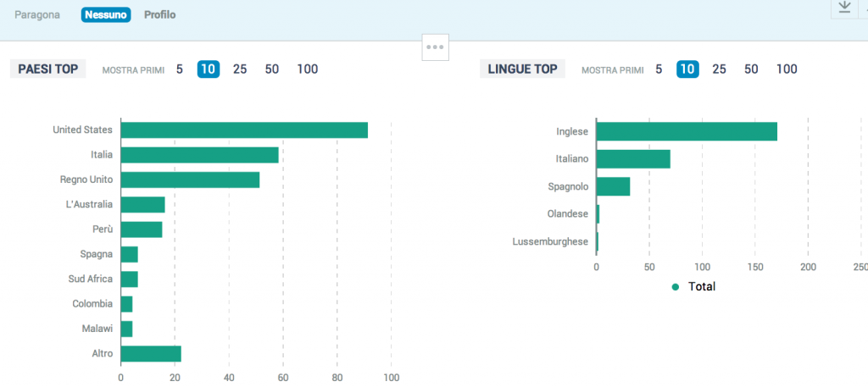This screenshot has width=868, height=387.
Task: Click the PAESI TOP heading
Action: click(x=48, y=69)
